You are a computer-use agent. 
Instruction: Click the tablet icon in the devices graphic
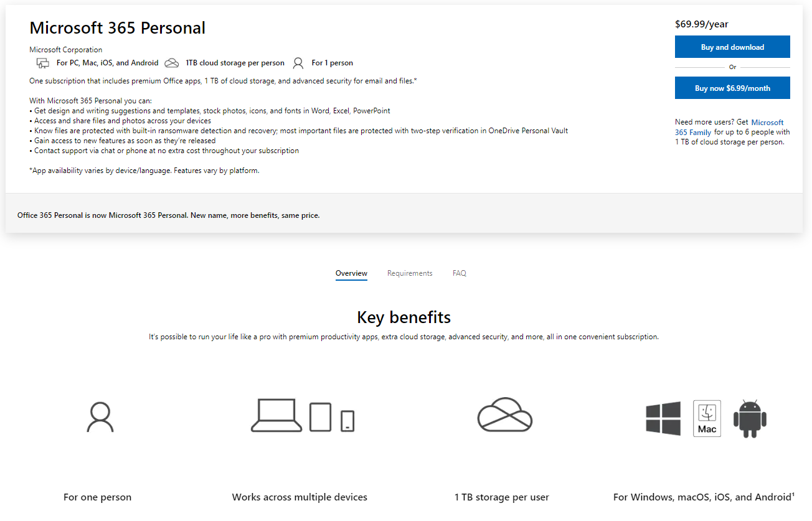tap(320, 417)
